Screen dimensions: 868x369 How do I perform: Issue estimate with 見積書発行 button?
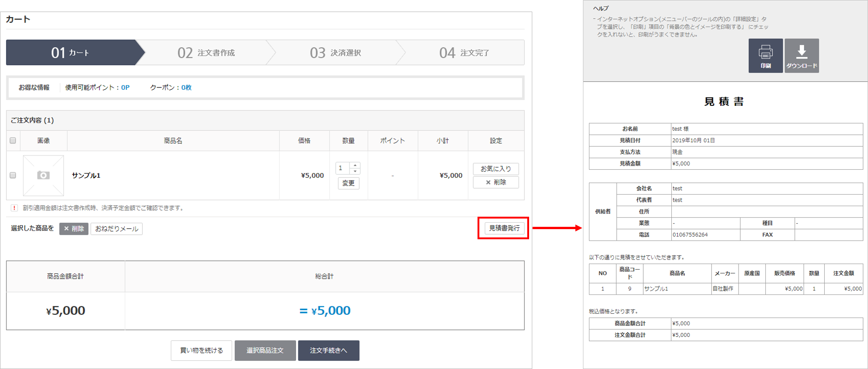pos(504,228)
